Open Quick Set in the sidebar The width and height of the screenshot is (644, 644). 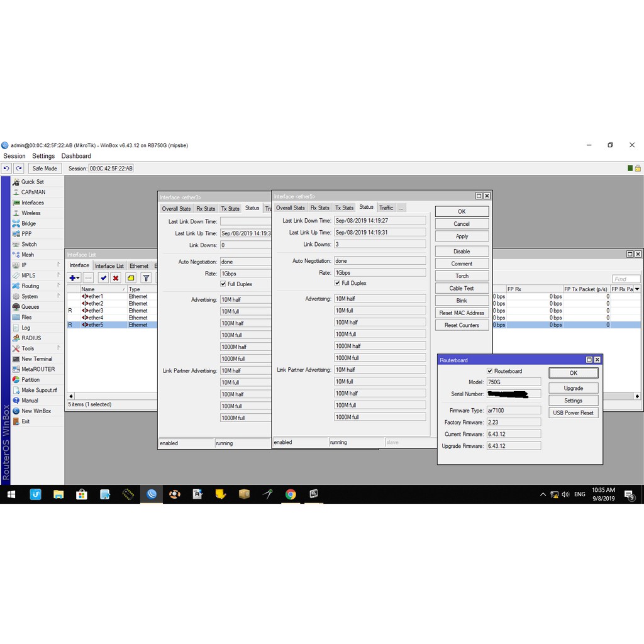point(33,182)
